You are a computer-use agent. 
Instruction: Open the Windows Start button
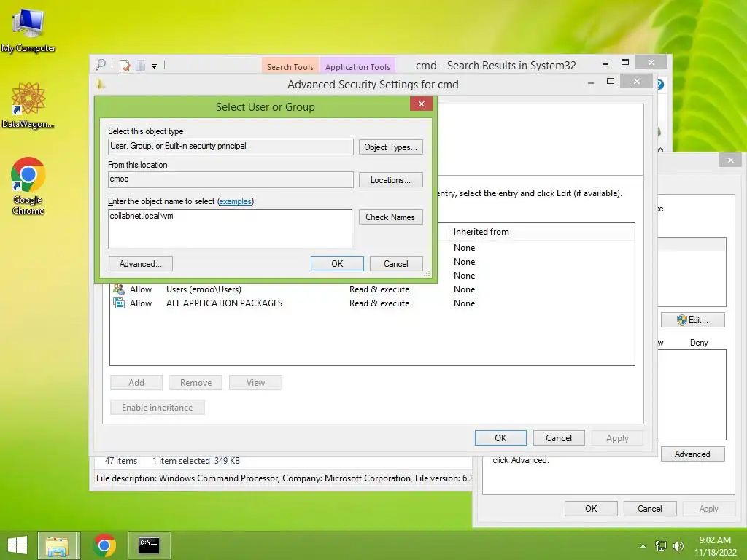[x=18, y=545]
